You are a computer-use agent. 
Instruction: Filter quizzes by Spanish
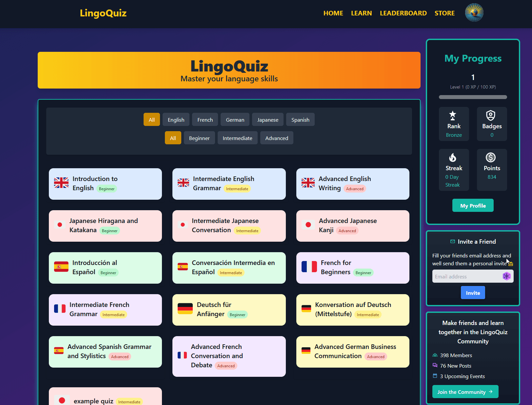300,120
